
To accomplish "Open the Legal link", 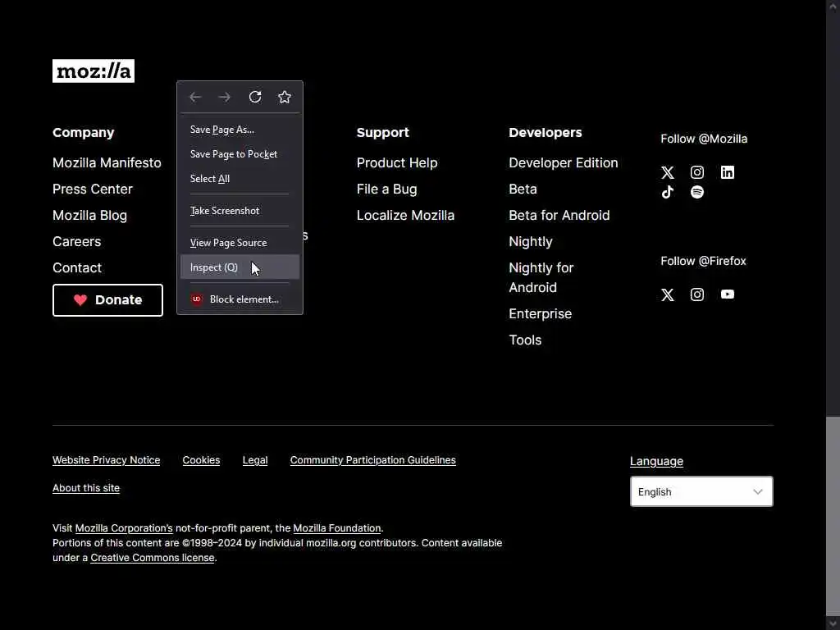I will [x=255, y=460].
